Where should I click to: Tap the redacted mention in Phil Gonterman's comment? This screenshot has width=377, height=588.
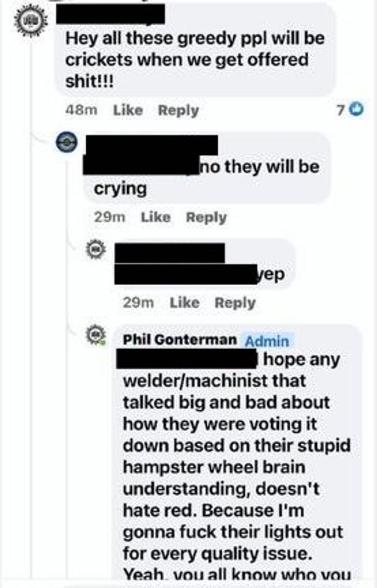tap(186, 358)
